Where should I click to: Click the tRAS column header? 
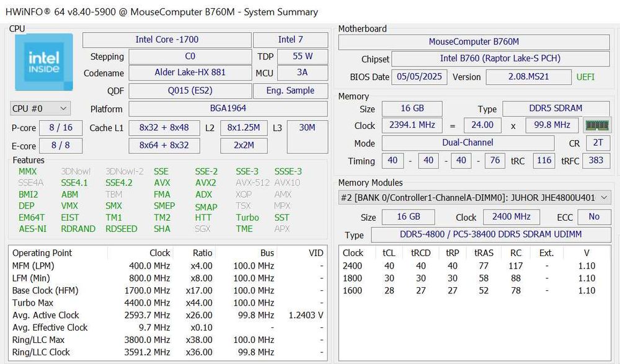point(484,253)
